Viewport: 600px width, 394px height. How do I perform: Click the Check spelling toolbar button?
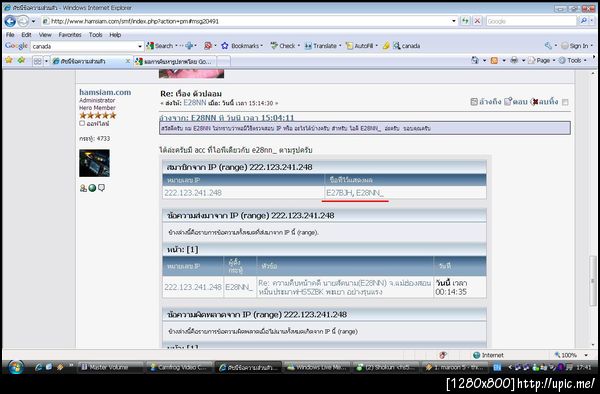pos(283,46)
